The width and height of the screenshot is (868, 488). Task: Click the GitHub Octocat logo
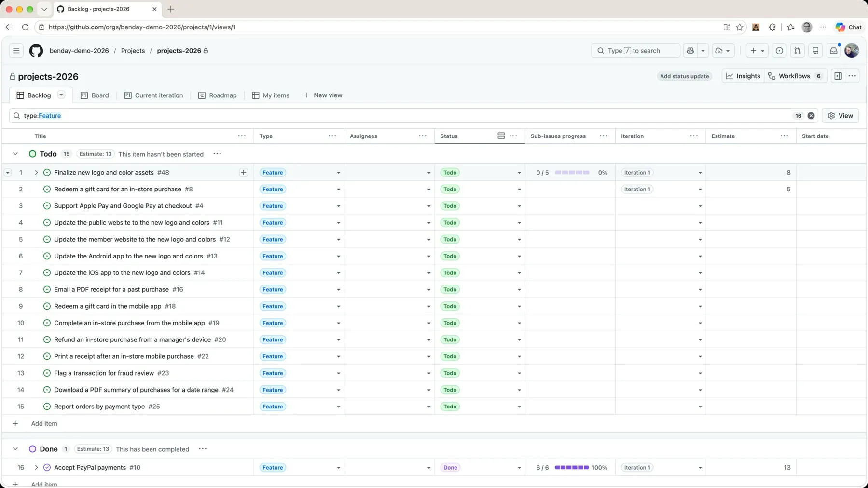click(x=36, y=51)
